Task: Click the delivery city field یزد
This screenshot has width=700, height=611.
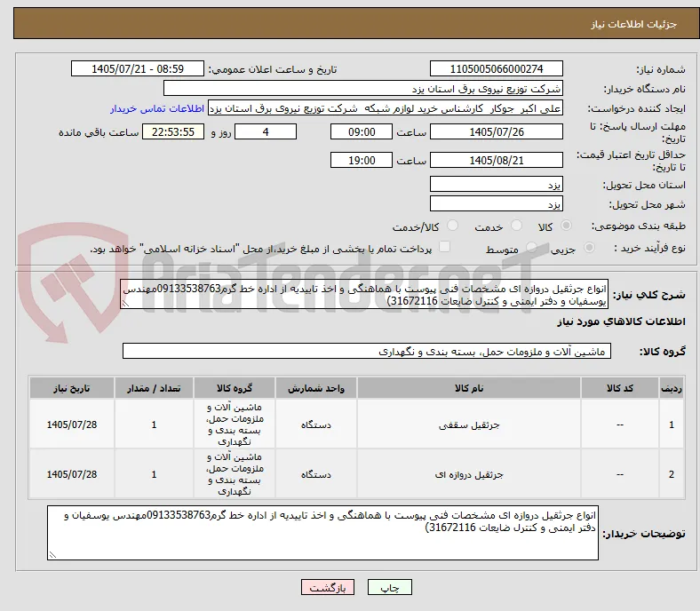Action: pyautogui.click(x=496, y=203)
